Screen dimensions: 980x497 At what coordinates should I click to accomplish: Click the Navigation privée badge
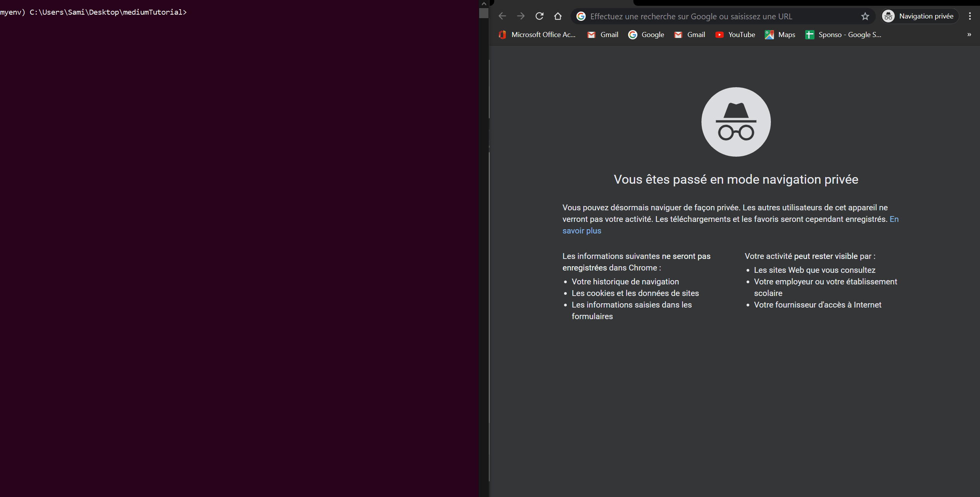[x=919, y=16]
